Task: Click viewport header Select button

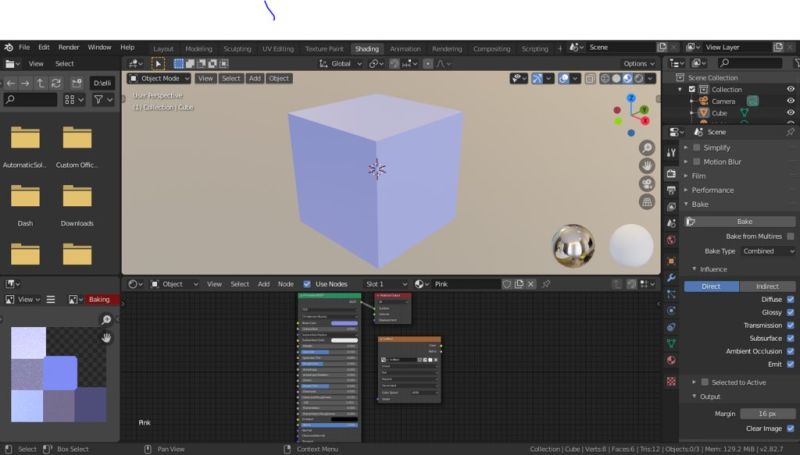Action: tap(231, 79)
